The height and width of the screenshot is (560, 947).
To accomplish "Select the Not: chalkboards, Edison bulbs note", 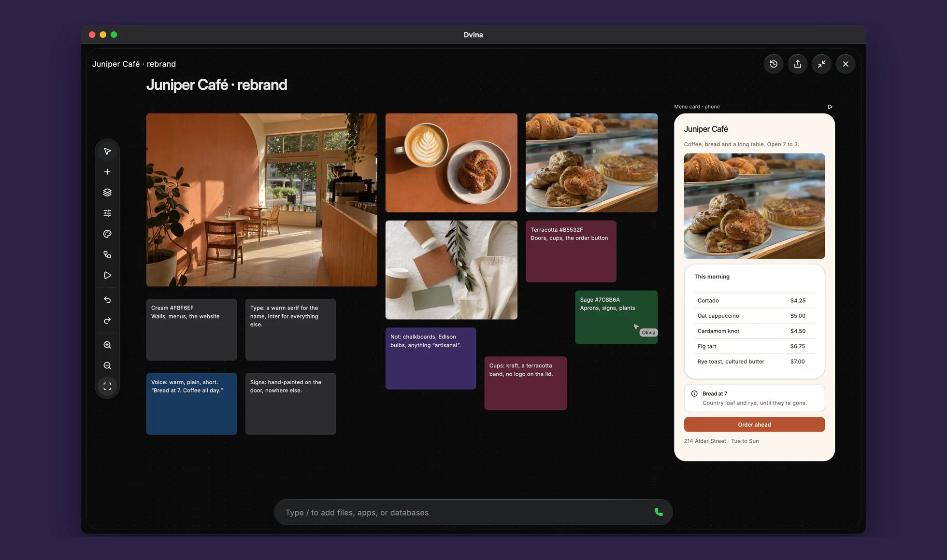I will pos(430,359).
